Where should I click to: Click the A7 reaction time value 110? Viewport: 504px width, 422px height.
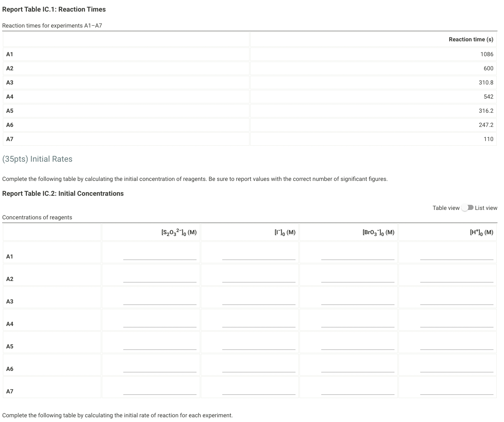tap(488, 139)
